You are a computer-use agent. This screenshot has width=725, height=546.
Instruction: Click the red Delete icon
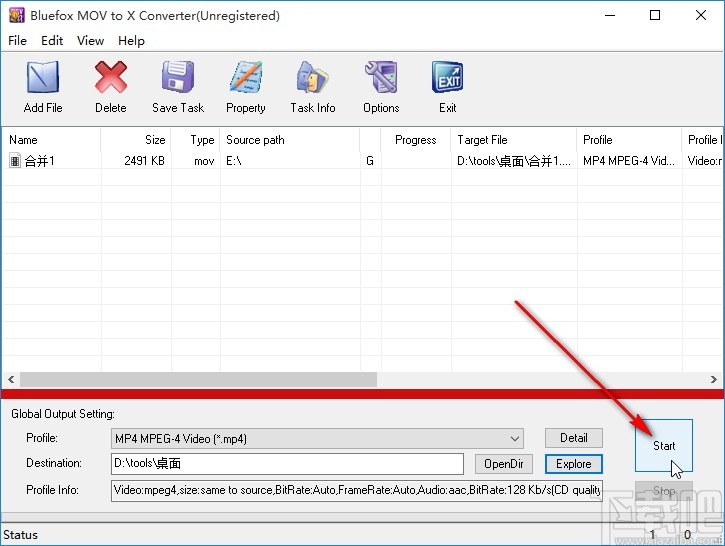click(x=111, y=77)
